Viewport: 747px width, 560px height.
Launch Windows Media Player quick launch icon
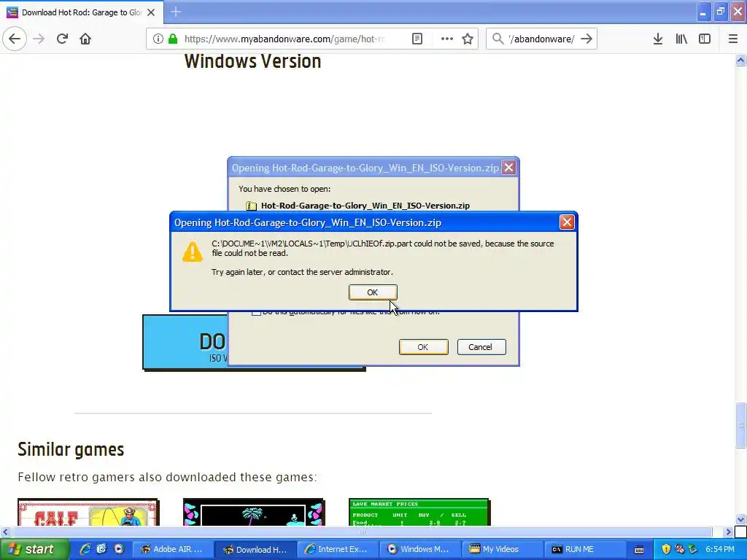coord(119,549)
